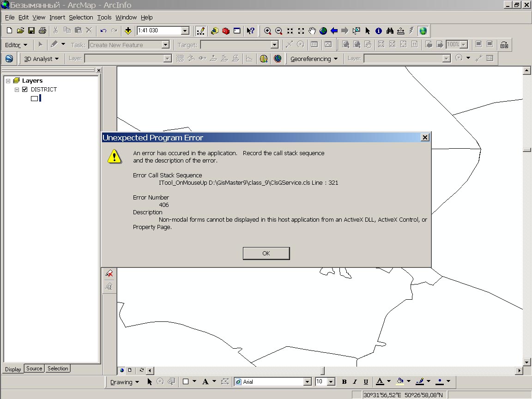This screenshot has height=399, width=532.
Task: Toggle bold text formatting
Action: tap(344, 382)
